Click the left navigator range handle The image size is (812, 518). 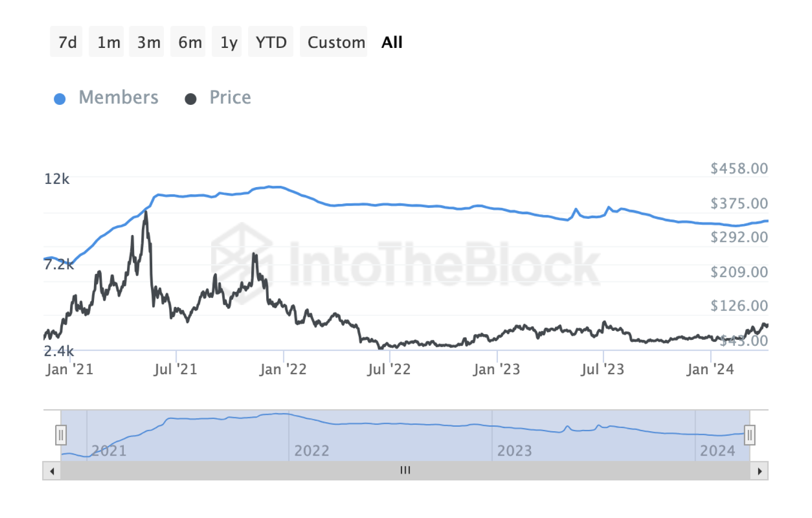(61, 435)
